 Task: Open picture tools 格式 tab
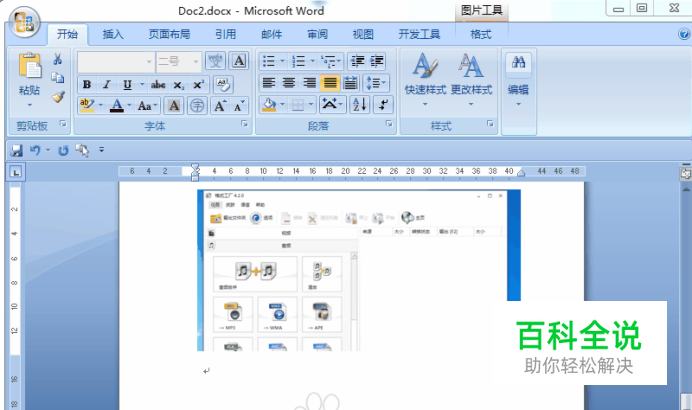[481, 34]
